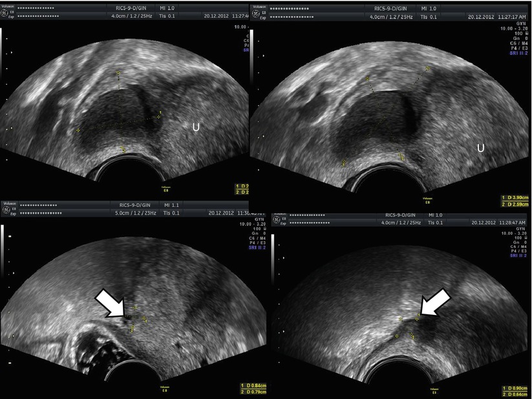Click the C6 / M4 contrast setting indicator
This screenshot has width=532, height=399.
coord(518,43)
